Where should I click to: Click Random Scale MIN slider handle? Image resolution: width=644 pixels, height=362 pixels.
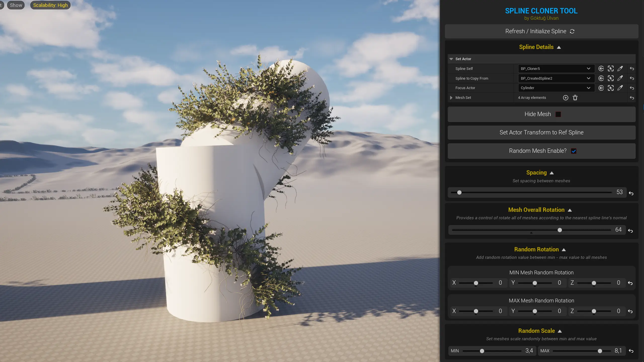pos(482,351)
